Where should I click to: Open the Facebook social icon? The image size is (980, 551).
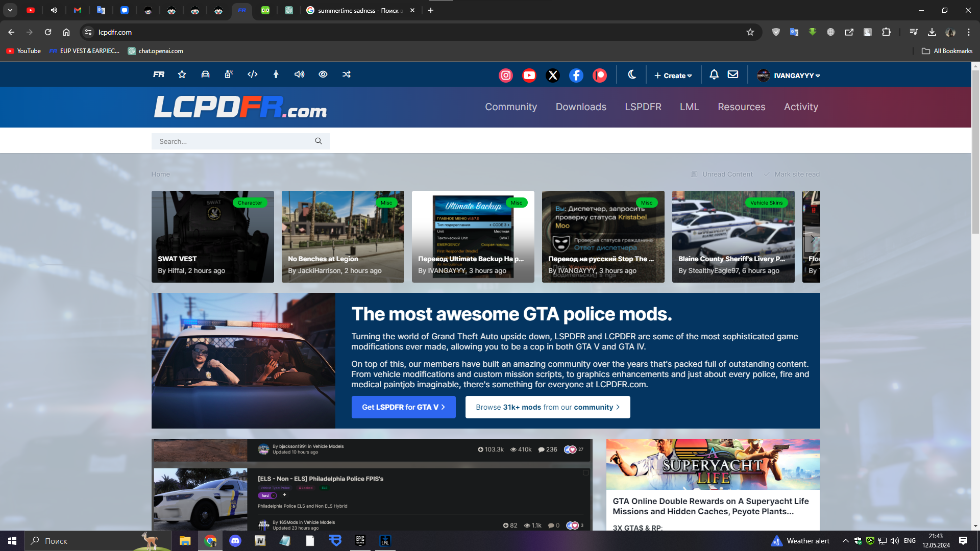click(x=576, y=76)
